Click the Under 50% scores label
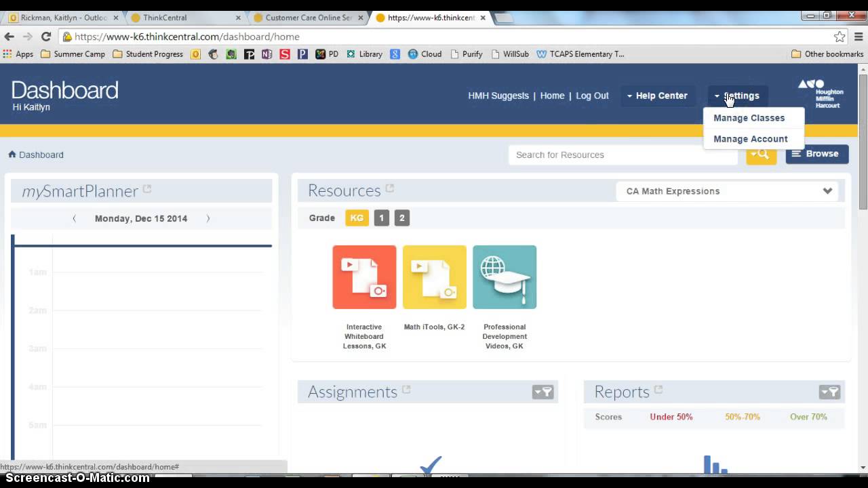This screenshot has height=488, width=868. click(x=671, y=417)
